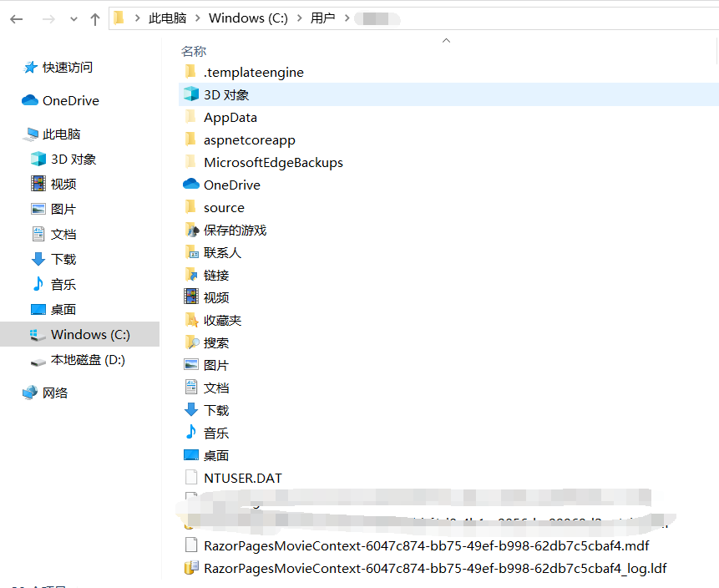Click the folder icon in address bar

tap(119, 18)
